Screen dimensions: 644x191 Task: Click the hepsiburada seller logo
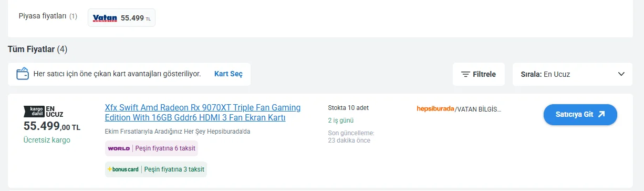[x=435, y=109]
